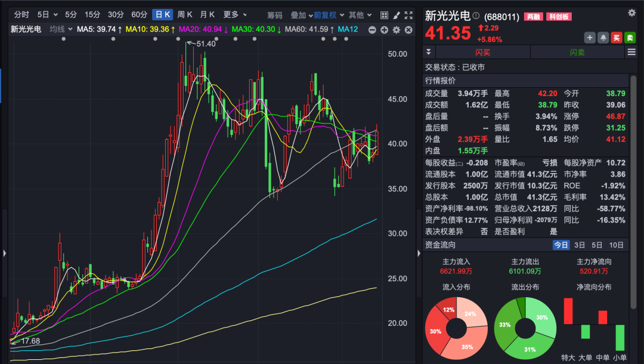Toggle the MA60 line label
The width and height of the screenshot is (644, 364).
click(309, 29)
